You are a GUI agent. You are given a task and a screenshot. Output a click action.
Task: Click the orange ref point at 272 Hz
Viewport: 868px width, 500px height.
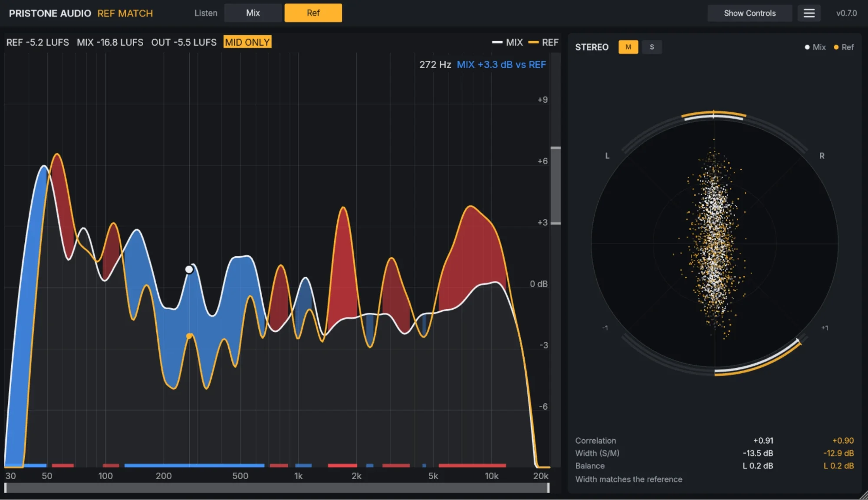189,336
